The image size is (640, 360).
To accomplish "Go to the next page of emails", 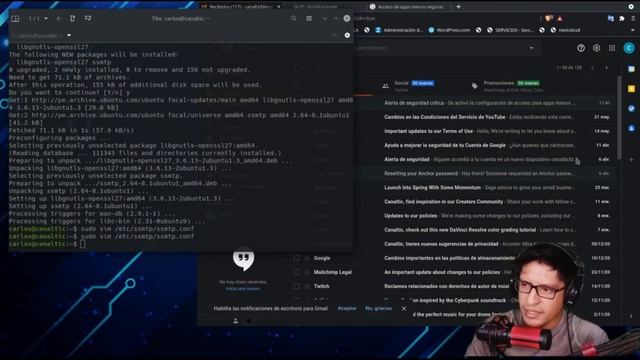I will click(x=607, y=68).
